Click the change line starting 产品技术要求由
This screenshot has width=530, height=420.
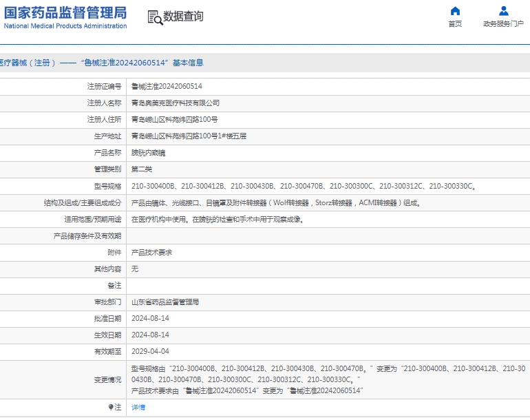247,390
